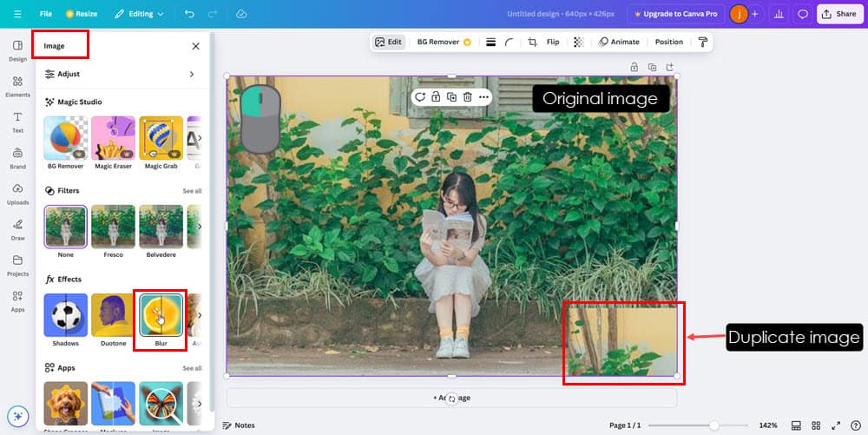Lock the page with the padlock icon
The height and width of the screenshot is (435, 868).
tap(634, 67)
